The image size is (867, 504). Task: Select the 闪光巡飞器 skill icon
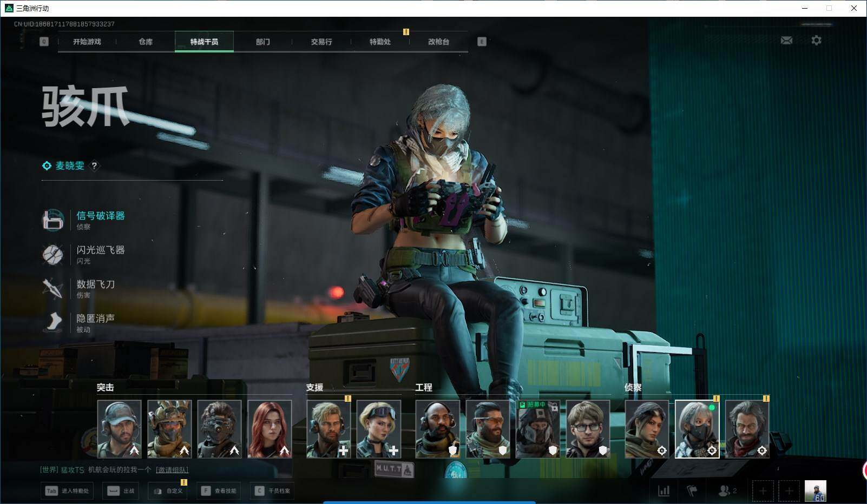tap(53, 254)
